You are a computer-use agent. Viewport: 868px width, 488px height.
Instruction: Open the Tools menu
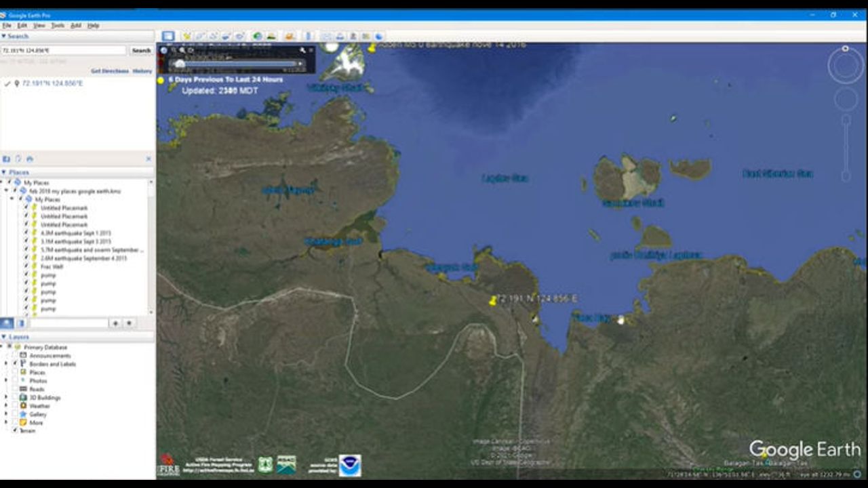click(x=58, y=25)
